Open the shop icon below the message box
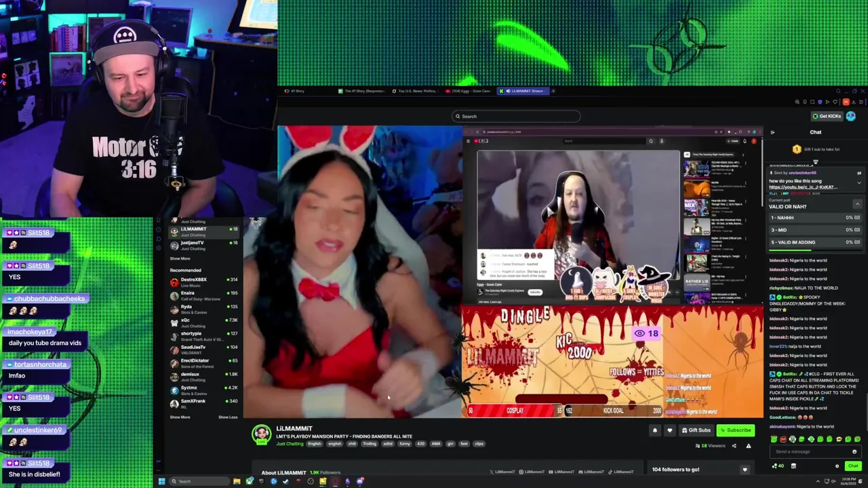 793,466
